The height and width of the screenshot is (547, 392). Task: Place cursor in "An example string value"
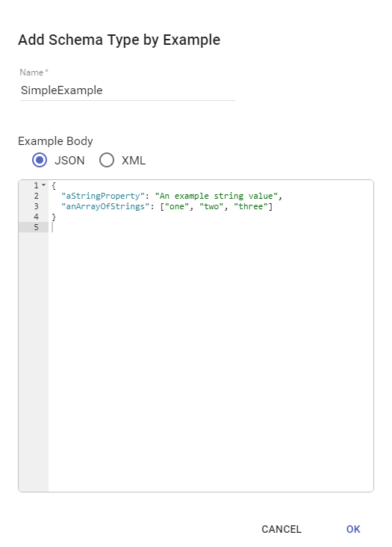click(217, 196)
